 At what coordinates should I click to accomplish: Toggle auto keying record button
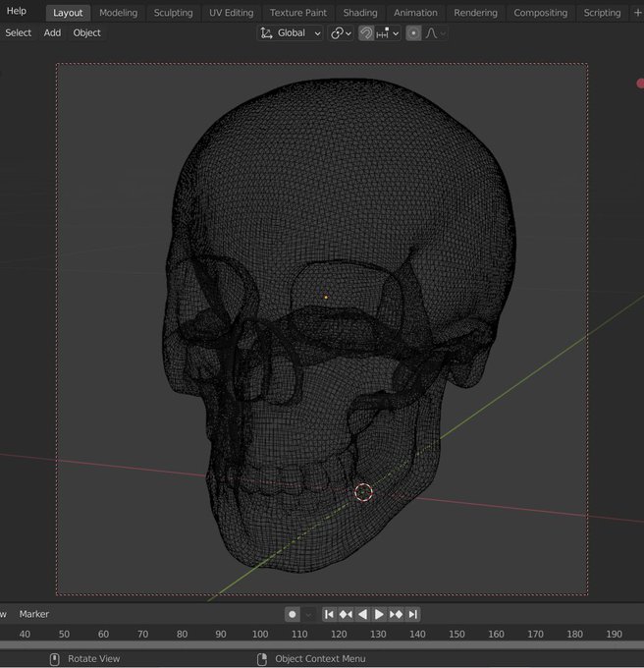point(292,614)
